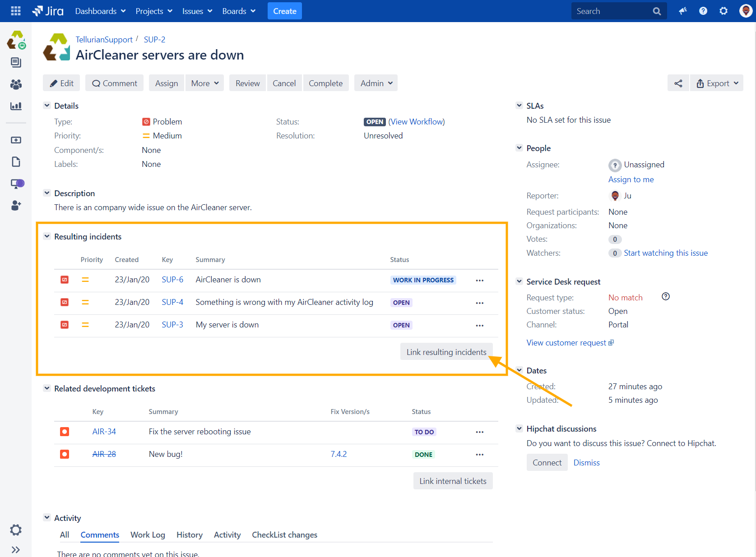Viewport: 756px width, 557px height.
Task: Open Help via the question mark icon
Action: 703,11
